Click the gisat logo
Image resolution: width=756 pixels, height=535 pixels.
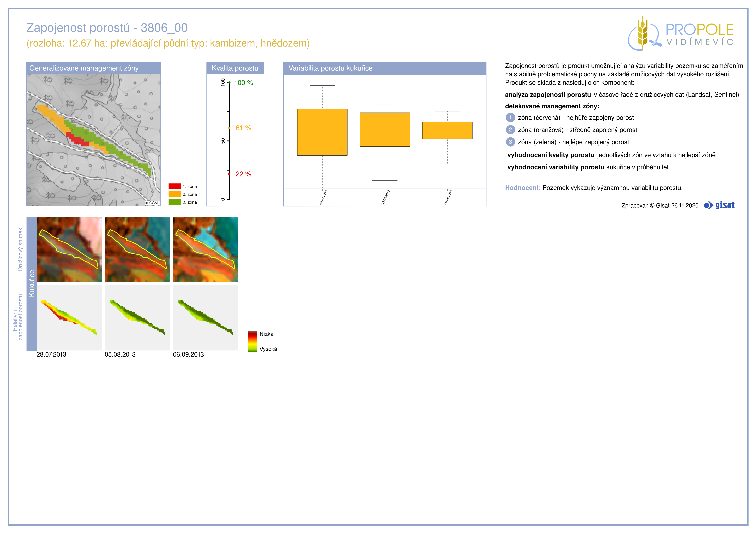(x=719, y=205)
